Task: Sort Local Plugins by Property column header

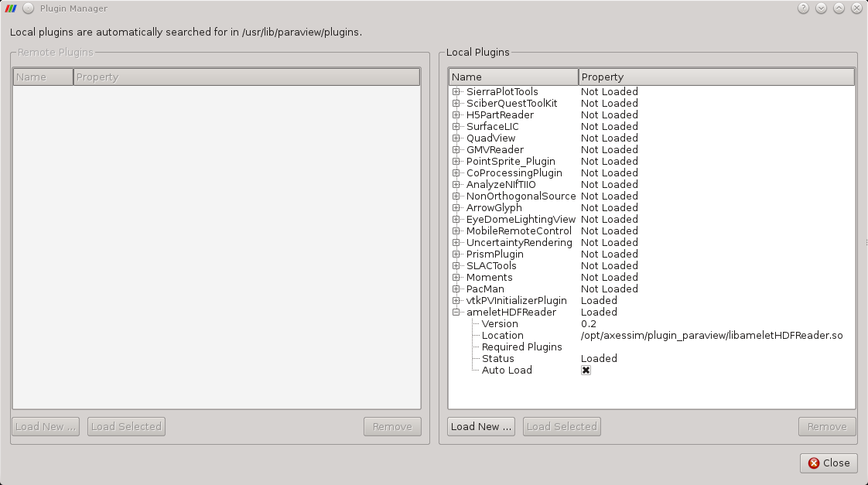Action: 716,77
